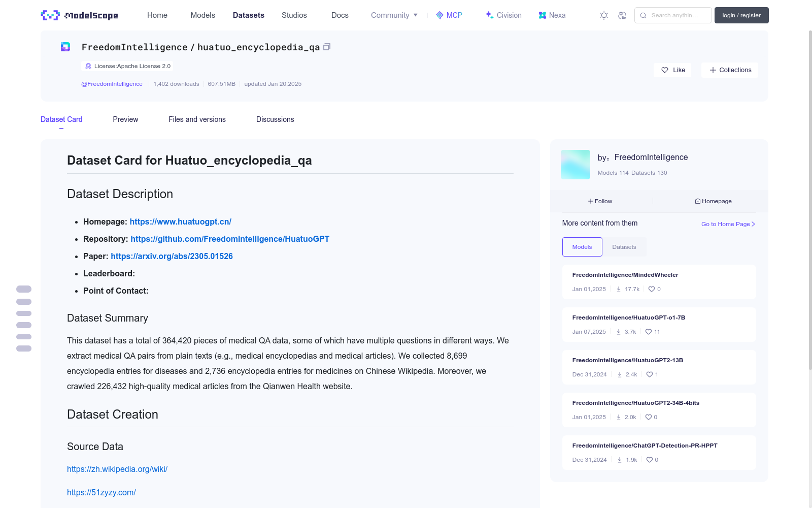This screenshot has height=508, width=812.
Task: Copy dataset name with copy icon
Action: click(x=327, y=47)
